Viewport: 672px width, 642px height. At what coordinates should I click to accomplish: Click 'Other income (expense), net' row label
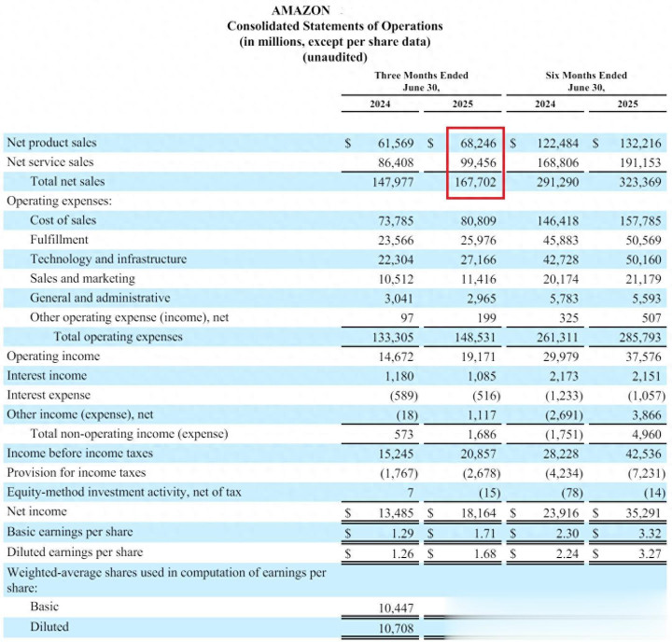[x=79, y=414]
